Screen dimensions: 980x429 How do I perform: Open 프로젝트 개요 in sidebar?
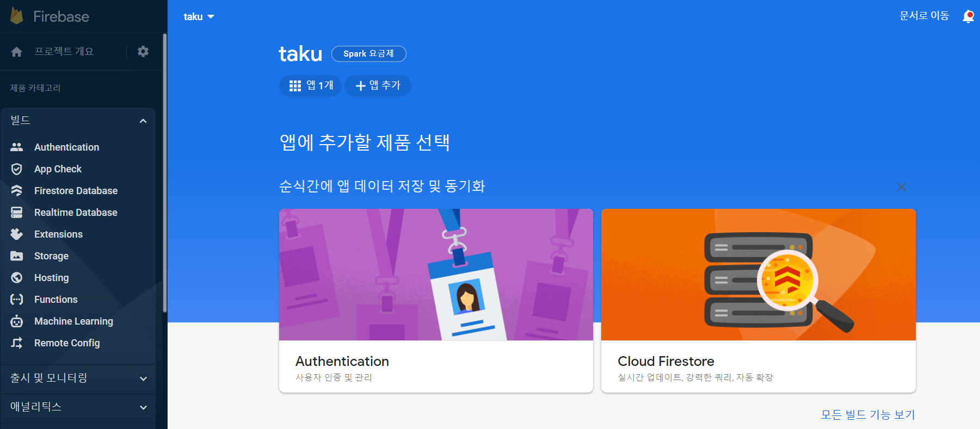[x=64, y=51]
